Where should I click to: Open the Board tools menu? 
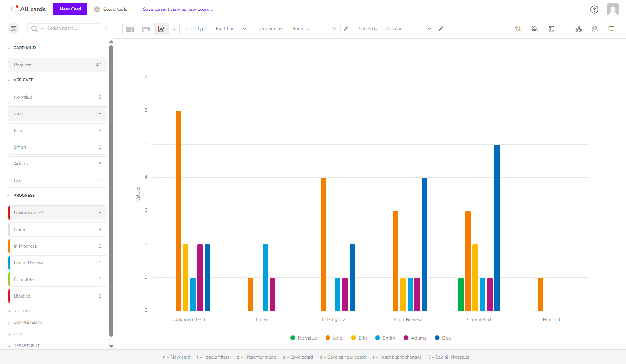coord(111,9)
